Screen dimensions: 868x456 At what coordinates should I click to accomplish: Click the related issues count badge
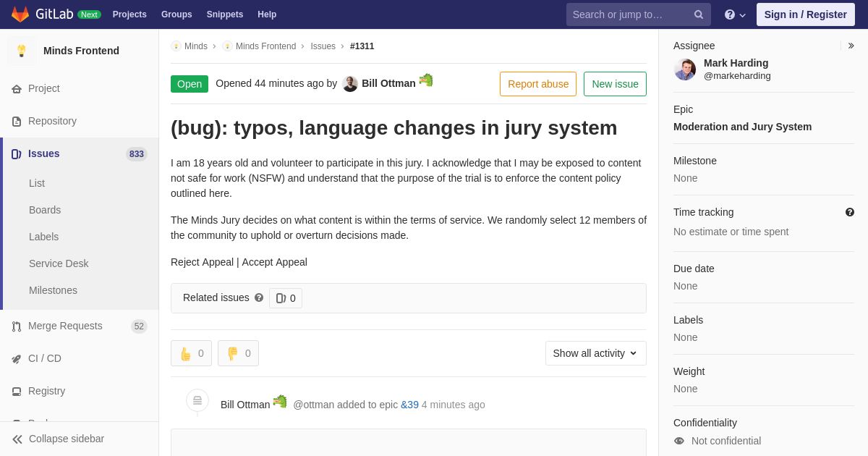(x=286, y=298)
